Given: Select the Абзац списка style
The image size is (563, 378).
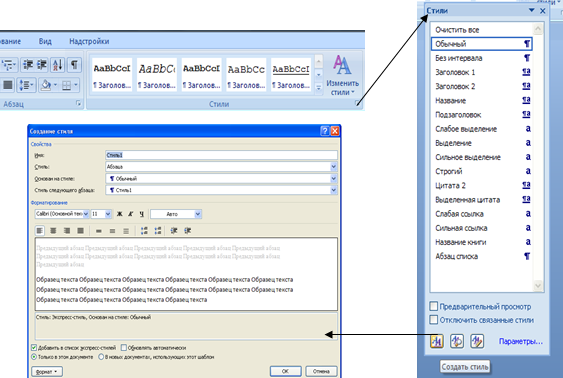Looking at the screenshot, I should coord(481,256).
